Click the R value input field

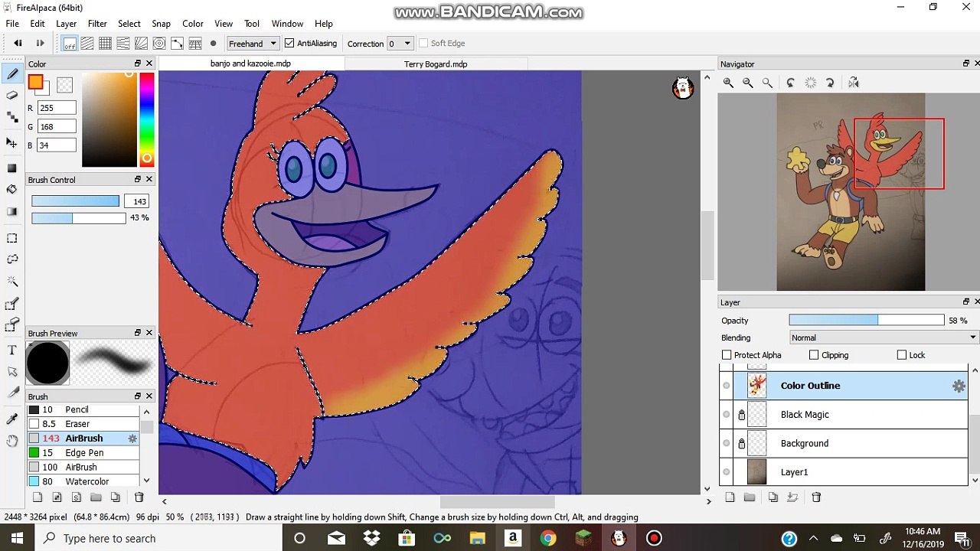pyautogui.click(x=57, y=108)
